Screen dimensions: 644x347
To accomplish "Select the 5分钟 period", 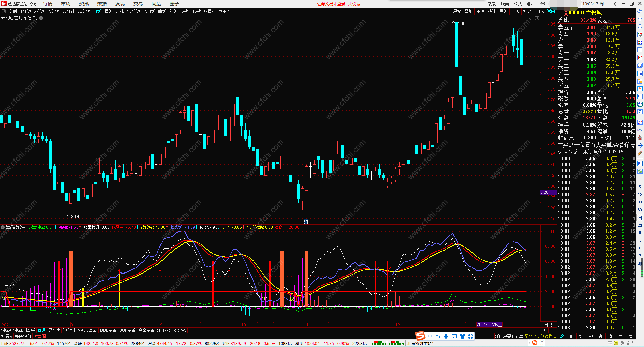I will (39, 11).
